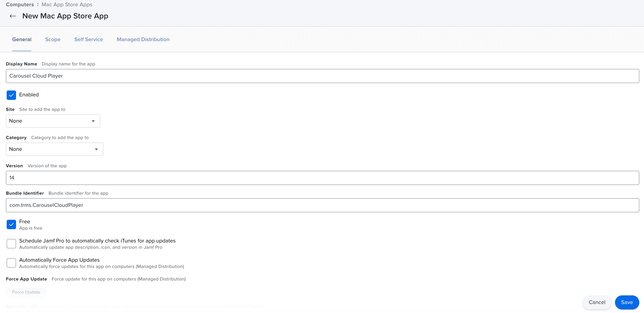This screenshot has height=313, width=644.
Task: Click the Force Update button
Action: click(x=26, y=292)
